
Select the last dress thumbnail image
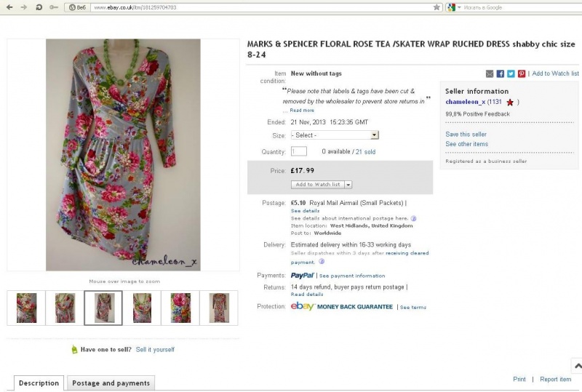pyautogui.click(x=219, y=308)
